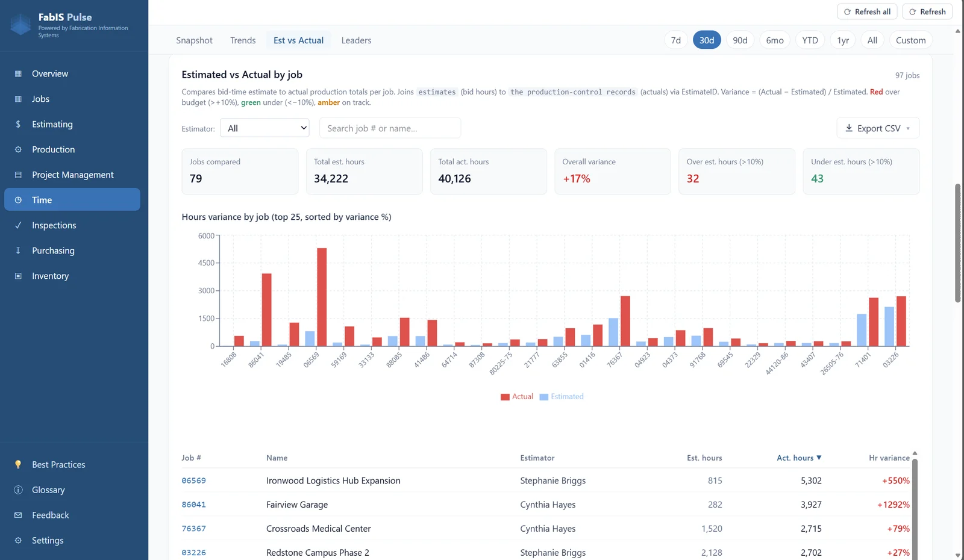Sort by Hr variance column header
The image size is (964, 560).
[889, 458]
